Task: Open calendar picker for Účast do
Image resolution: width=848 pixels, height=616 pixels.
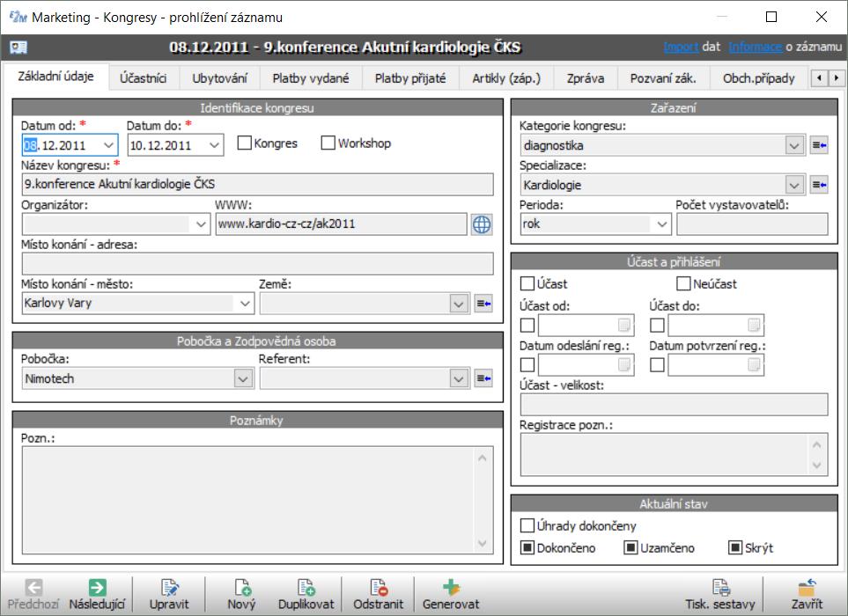Action: (x=754, y=325)
